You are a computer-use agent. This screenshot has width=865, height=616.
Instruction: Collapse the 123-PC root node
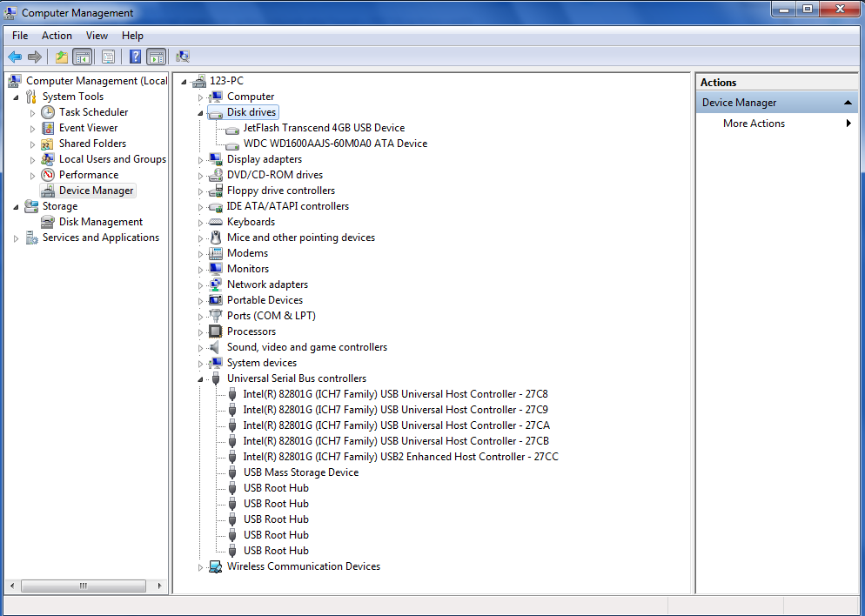pyautogui.click(x=184, y=82)
